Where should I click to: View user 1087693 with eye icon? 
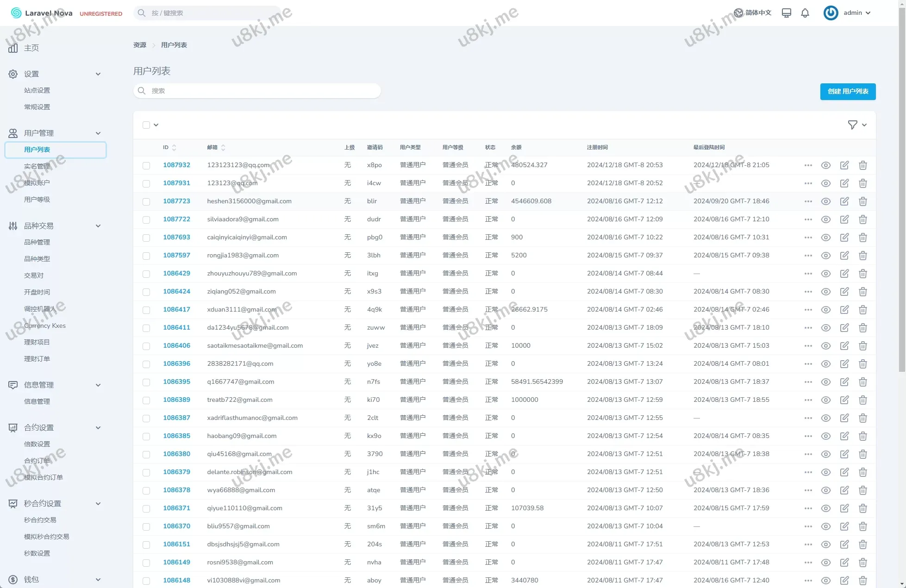(x=825, y=238)
